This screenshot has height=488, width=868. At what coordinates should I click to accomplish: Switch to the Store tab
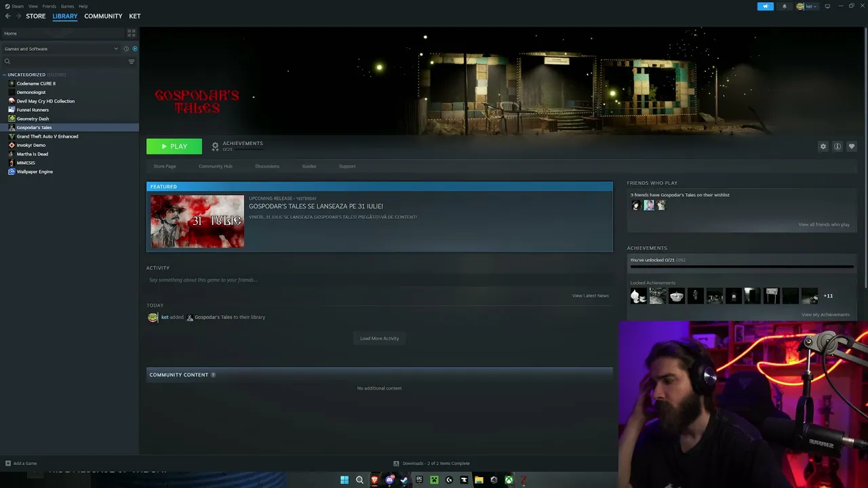36,16
